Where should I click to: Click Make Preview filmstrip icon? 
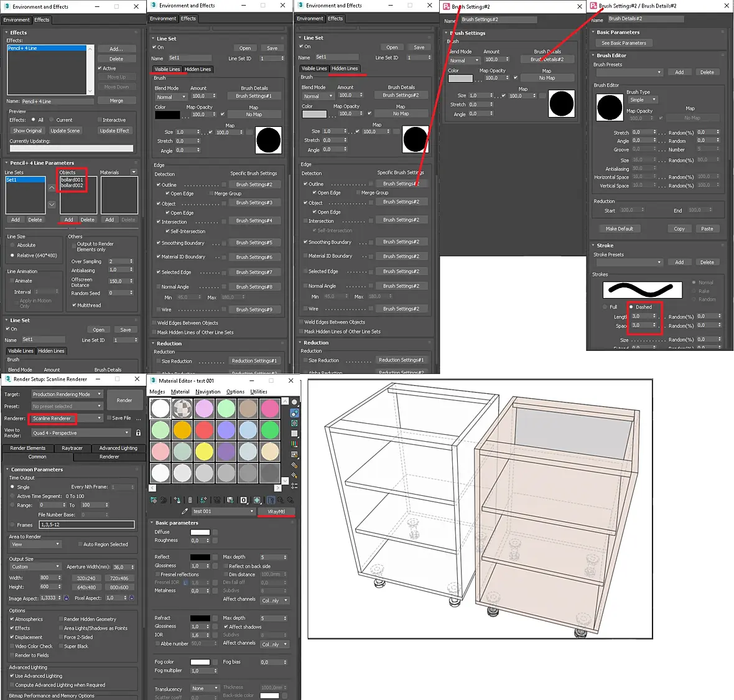[294, 455]
